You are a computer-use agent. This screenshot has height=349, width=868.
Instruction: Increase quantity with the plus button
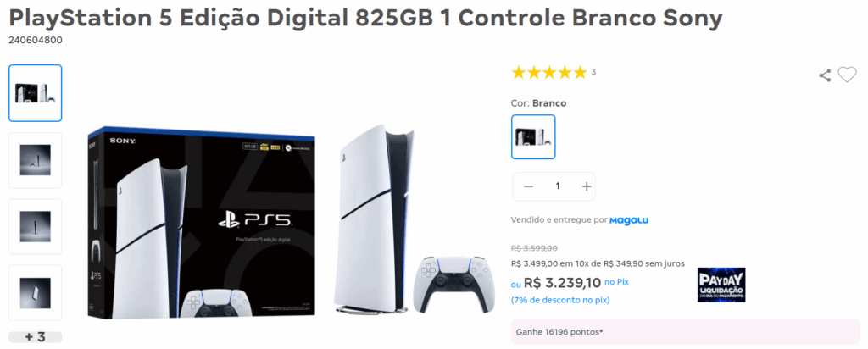pos(587,186)
